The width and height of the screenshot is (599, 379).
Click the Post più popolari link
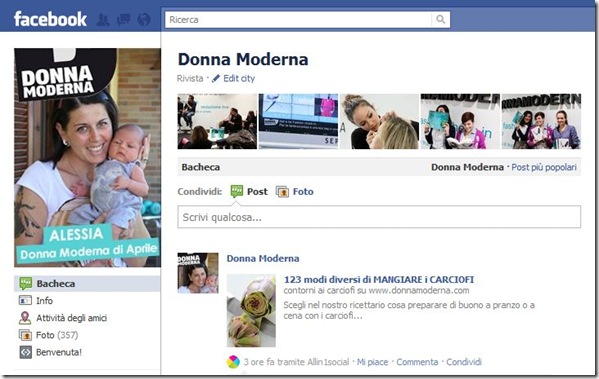pos(544,167)
